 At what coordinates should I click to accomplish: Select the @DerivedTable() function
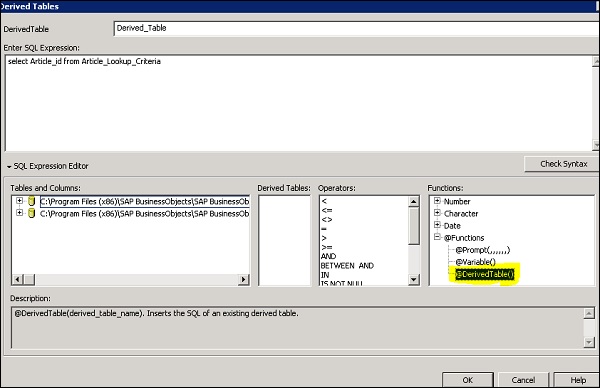pyautogui.click(x=484, y=274)
